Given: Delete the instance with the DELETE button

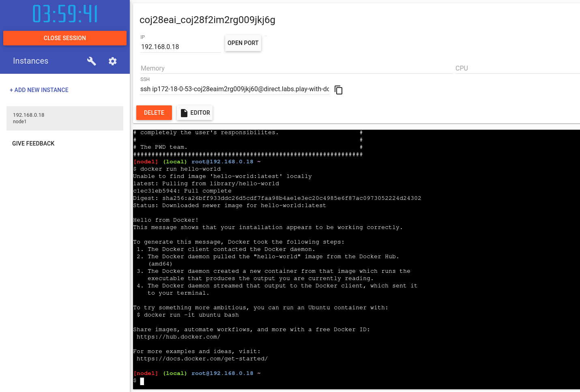Looking at the screenshot, I should tap(154, 113).
